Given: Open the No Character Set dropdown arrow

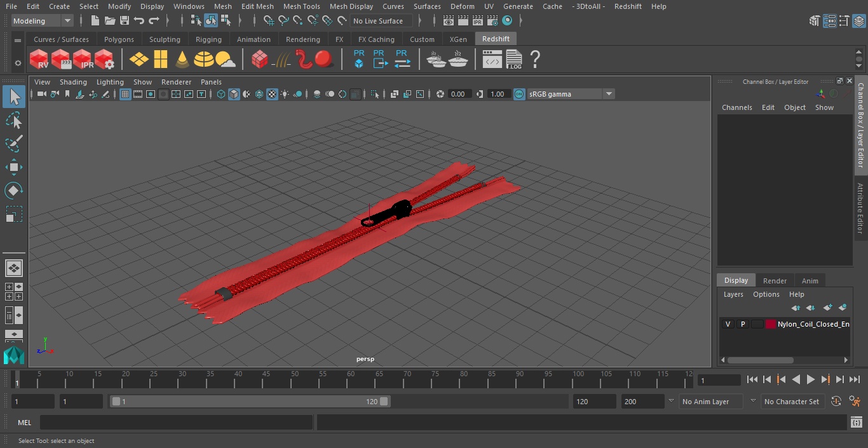Looking at the screenshot, I should point(753,401).
